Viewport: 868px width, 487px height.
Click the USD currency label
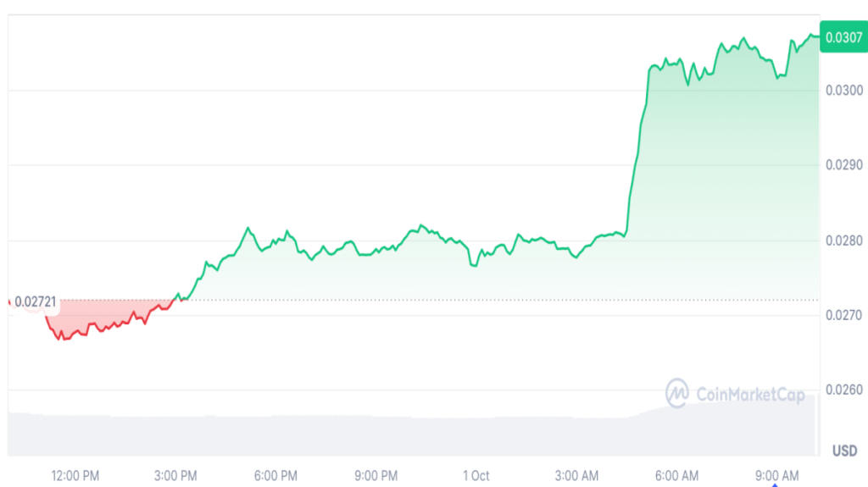click(x=844, y=451)
